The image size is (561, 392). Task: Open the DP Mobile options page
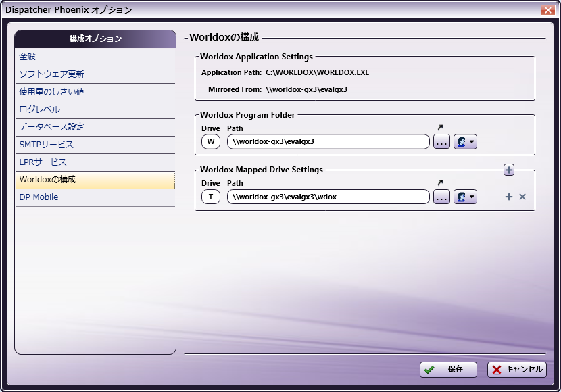[95, 197]
